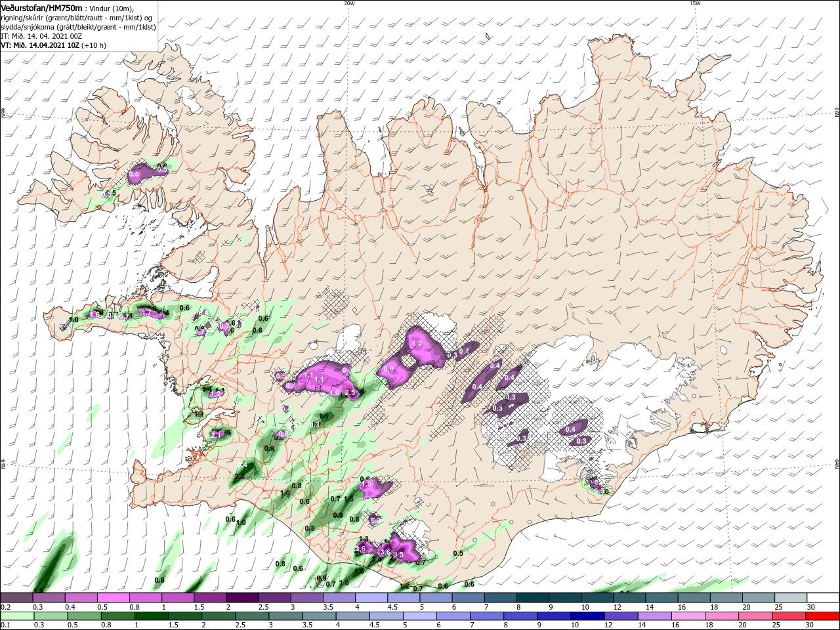
Task: Click the Veðurstofan/HM750m title text
Action: click(x=41, y=8)
